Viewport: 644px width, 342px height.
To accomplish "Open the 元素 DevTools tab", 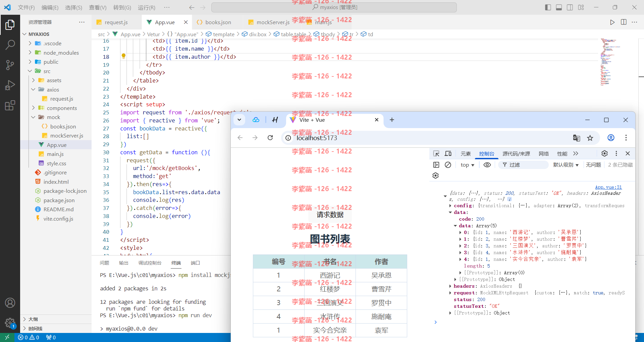I will pyautogui.click(x=466, y=154).
